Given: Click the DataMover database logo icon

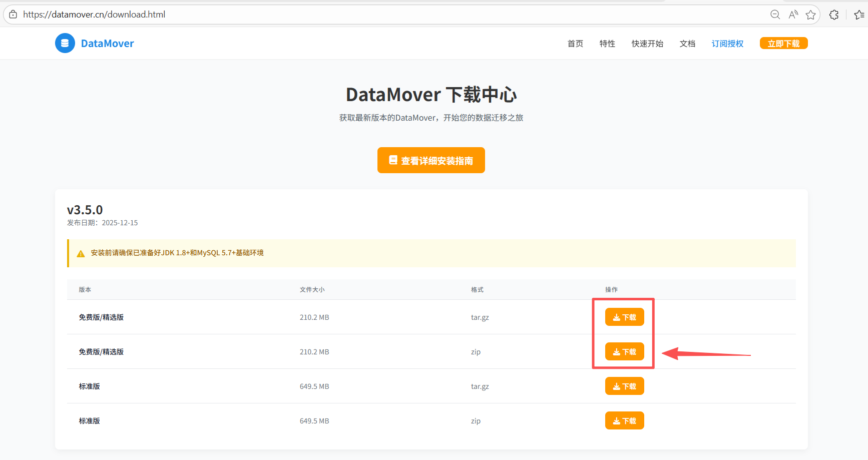Looking at the screenshot, I should [65, 43].
